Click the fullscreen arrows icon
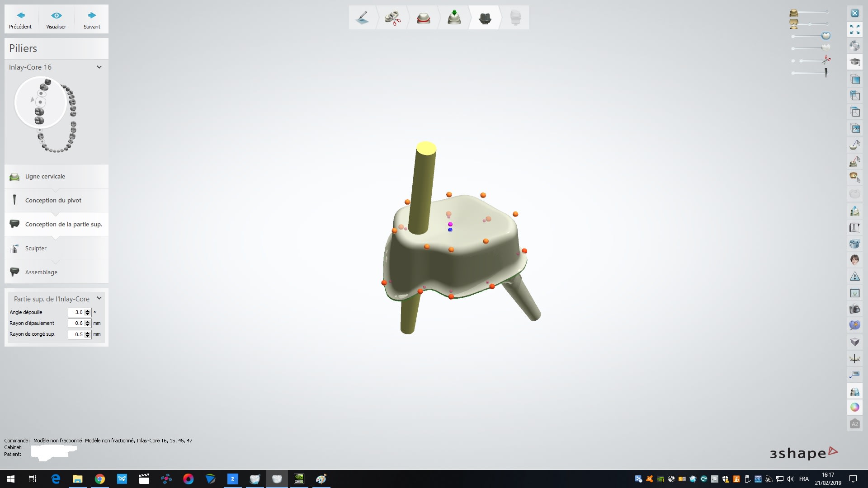This screenshot has width=868, height=488. 854,29
